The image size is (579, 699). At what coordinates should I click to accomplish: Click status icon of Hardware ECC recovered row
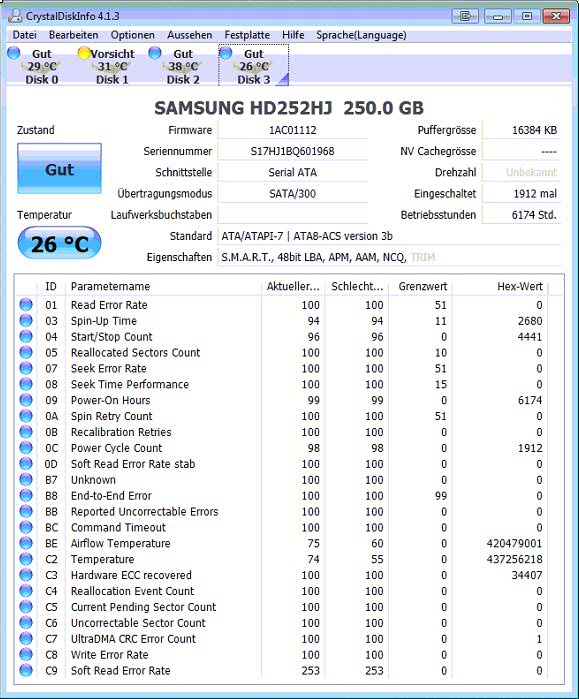tap(26, 575)
